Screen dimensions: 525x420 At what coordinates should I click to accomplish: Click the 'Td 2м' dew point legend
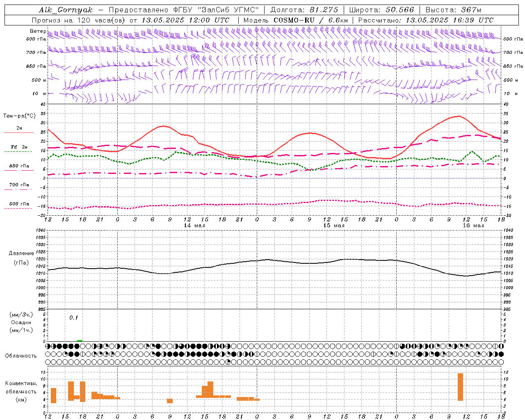pyautogui.click(x=19, y=147)
